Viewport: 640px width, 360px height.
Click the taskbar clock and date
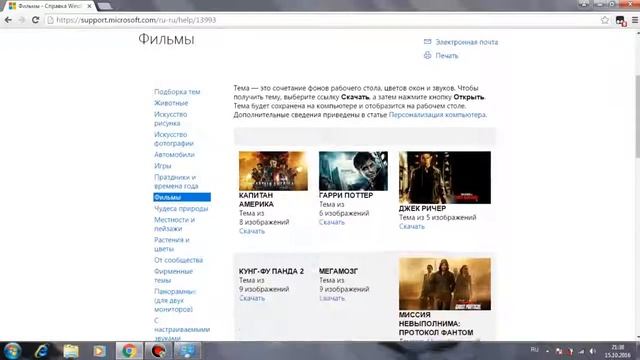[x=618, y=351]
